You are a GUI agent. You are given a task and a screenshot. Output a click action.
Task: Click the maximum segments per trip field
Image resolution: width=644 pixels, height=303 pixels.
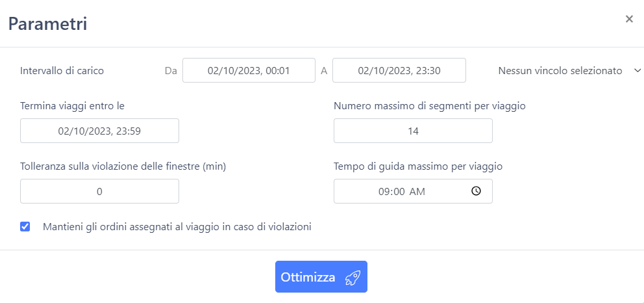[413, 131]
